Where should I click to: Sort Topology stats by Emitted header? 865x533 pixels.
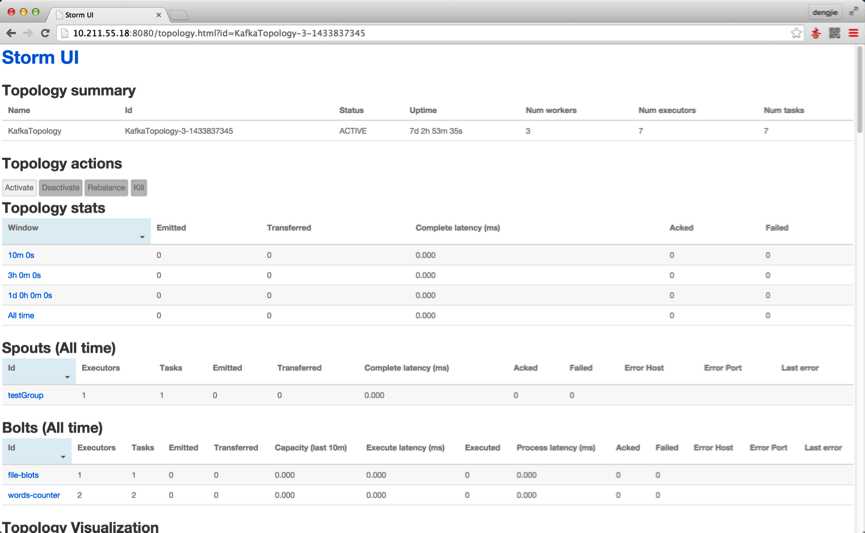point(171,227)
